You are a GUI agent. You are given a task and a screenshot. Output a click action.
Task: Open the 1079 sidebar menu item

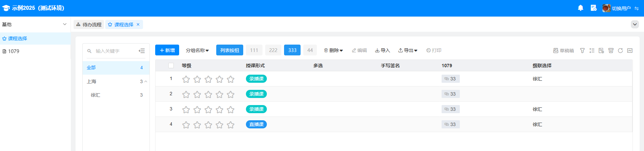[x=13, y=51]
